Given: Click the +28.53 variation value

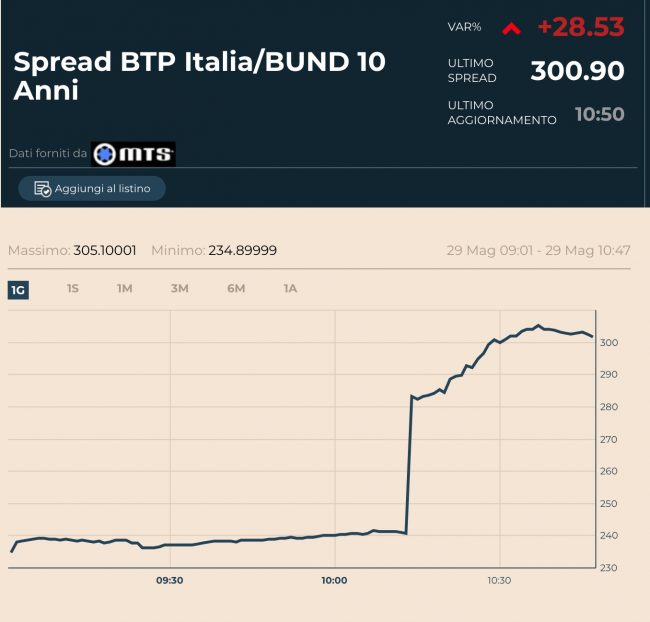Looking at the screenshot, I should (580, 27).
